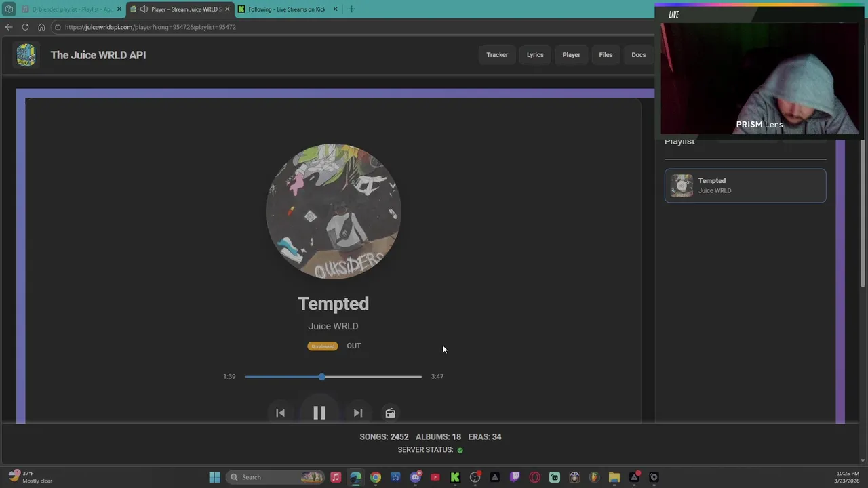The height and width of the screenshot is (488, 868).
Task: Mute the Player tab via speaker icon
Action: click(144, 9)
